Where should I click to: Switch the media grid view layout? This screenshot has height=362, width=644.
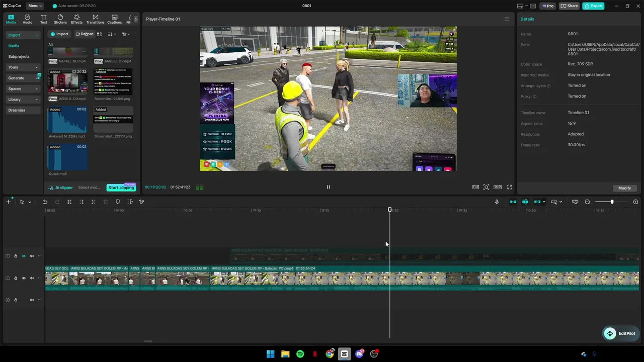click(x=99, y=34)
